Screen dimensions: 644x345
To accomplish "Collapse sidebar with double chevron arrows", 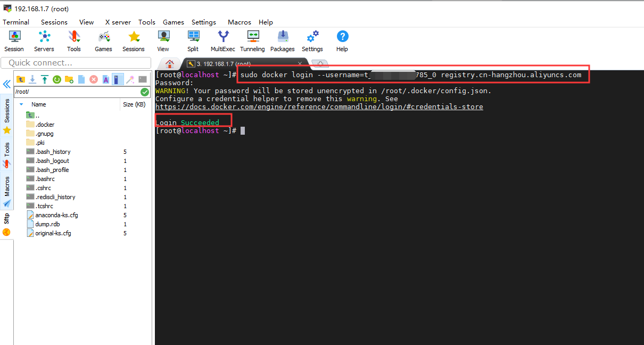I will [7, 84].
